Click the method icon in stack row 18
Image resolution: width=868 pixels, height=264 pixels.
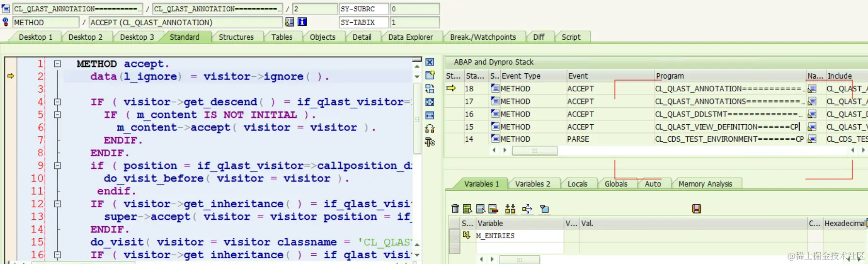pos(495,88)
